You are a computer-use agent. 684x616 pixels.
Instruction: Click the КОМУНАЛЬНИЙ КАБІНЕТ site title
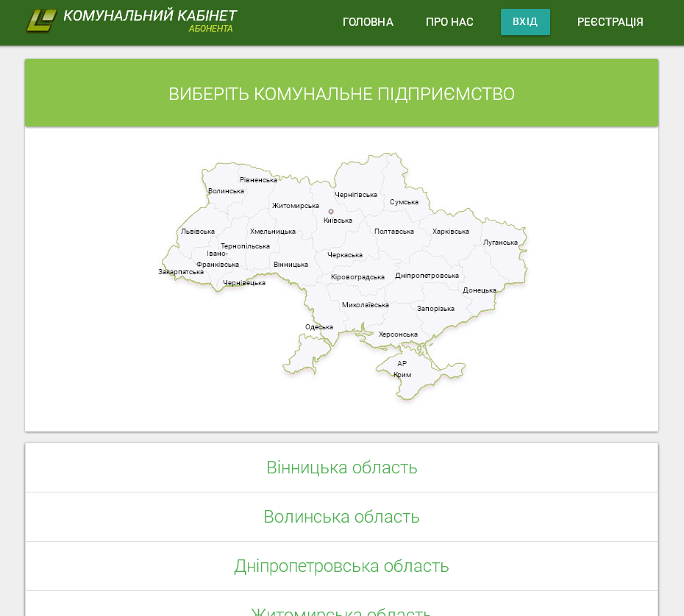149,15
